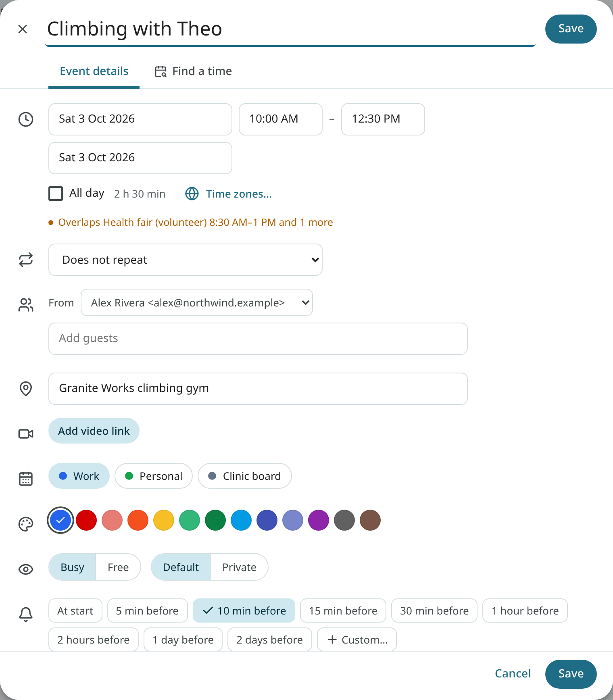
Task: Close the event editor with the X icon
Action: [x=23, y=29]
